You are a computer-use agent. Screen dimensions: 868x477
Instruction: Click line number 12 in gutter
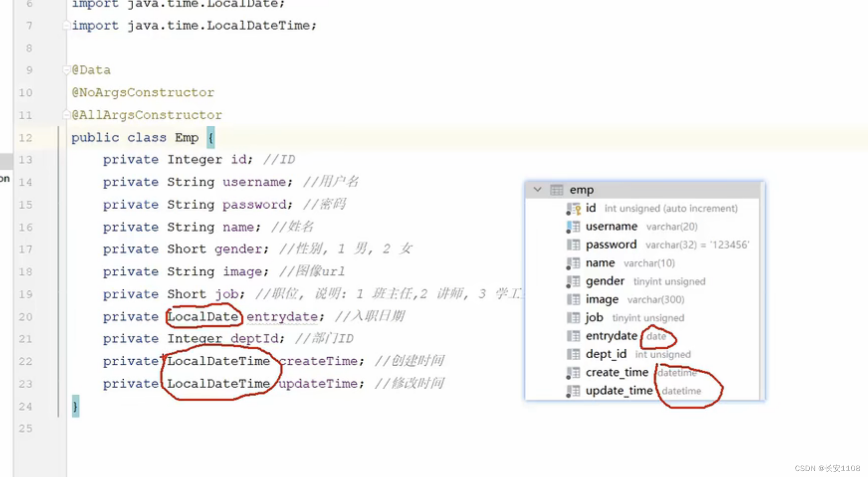click(x=26, y=138)
